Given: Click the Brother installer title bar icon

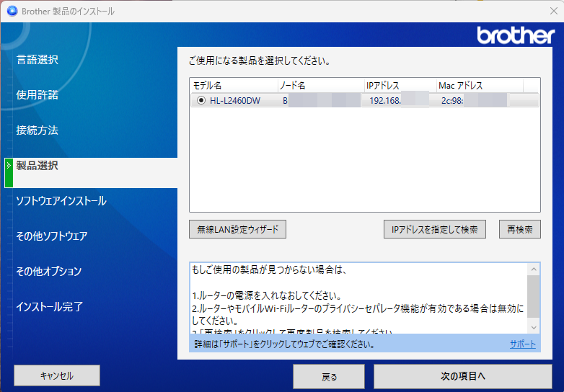Looking at the screenshot, I should coord(12,11).
